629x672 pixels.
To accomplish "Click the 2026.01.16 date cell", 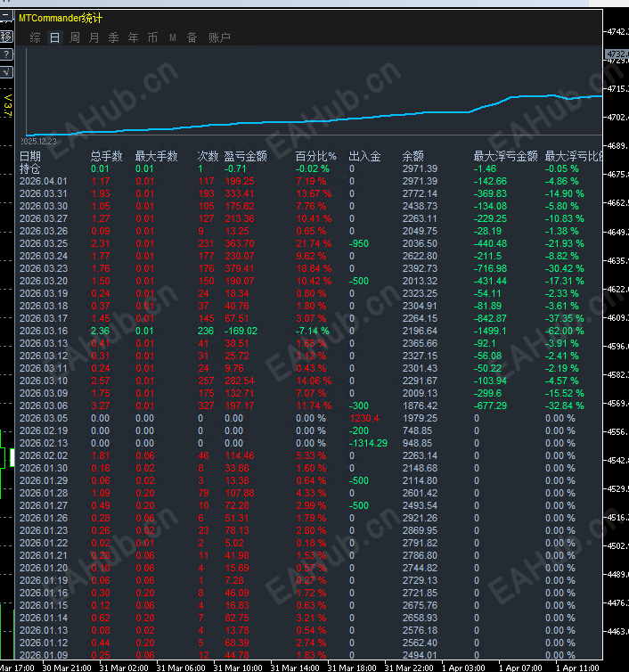I will coord(44,593).
